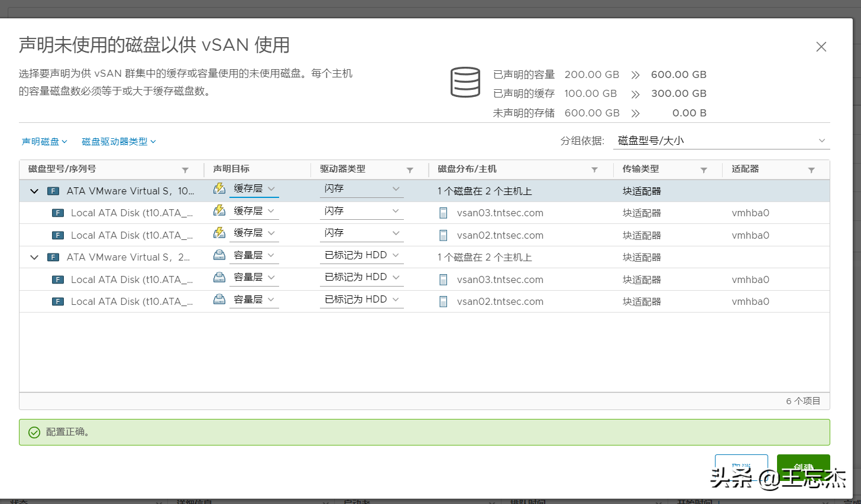This screenshot has height=504, width=861.
Task: Close the claim unused disks dialog
Action: click(x=821, y=47)
